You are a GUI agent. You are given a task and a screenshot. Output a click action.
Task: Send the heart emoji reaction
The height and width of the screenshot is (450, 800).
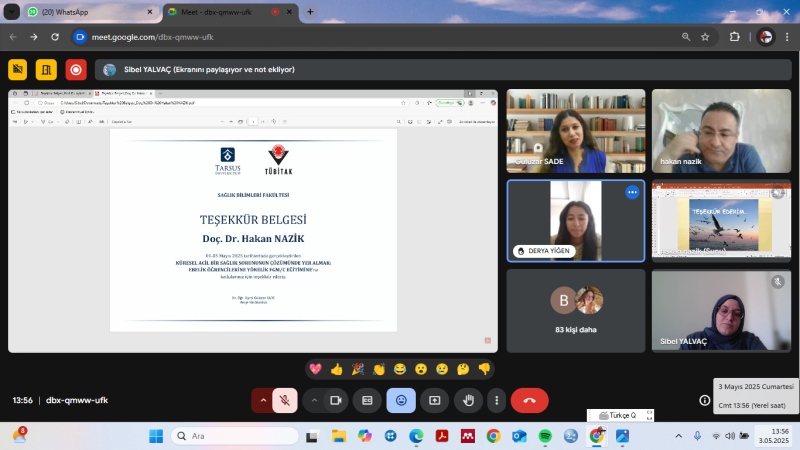coord(315,369)
